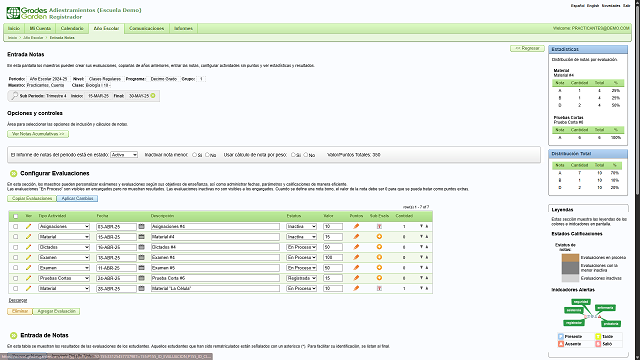640x360 pixels.
Task: Click the edit pencil for Dictados #4
Action: 28,247
